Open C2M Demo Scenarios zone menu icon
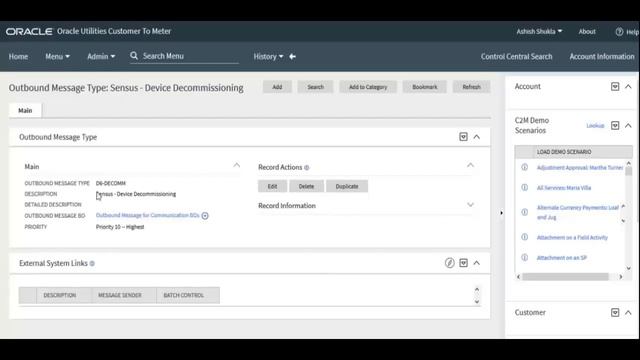This screenshot has width=640, height=360. click(615, 125)
